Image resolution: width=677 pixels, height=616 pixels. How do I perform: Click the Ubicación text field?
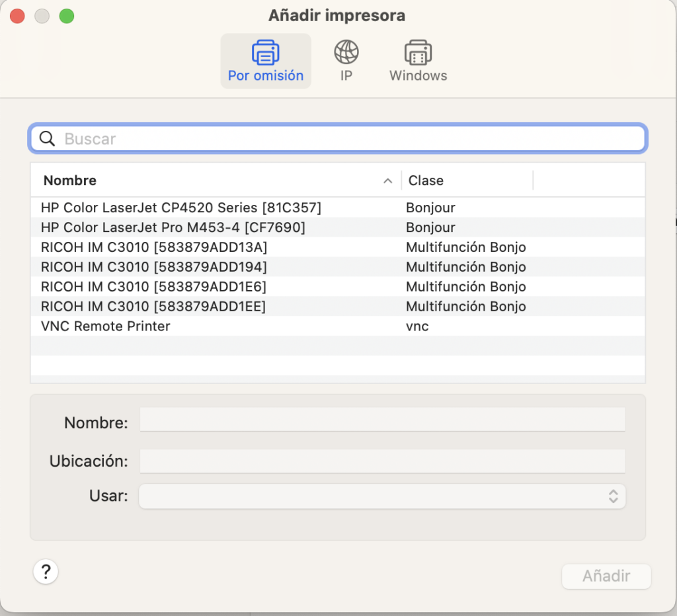382,461
